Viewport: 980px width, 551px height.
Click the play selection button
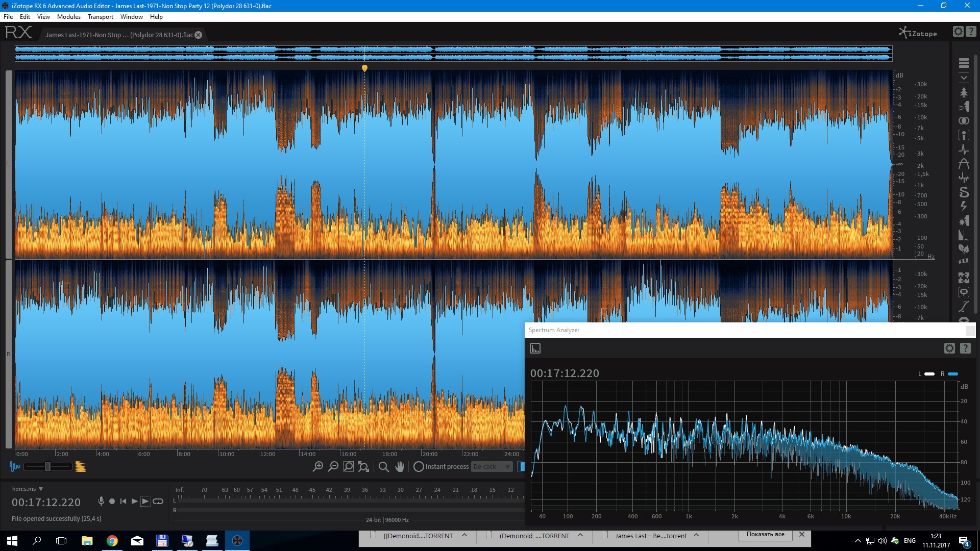[145, 502]
